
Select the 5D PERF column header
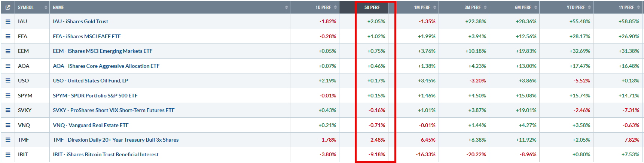tap(372, 7)
